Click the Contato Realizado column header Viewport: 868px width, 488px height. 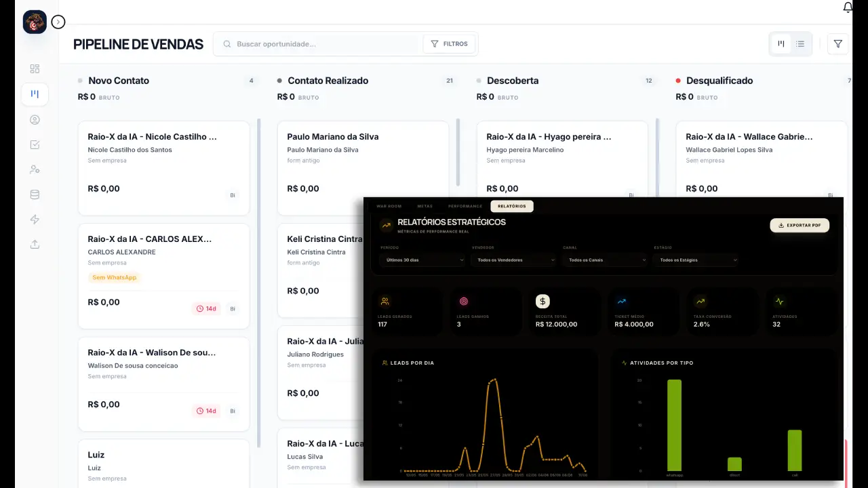pos(328,81)
